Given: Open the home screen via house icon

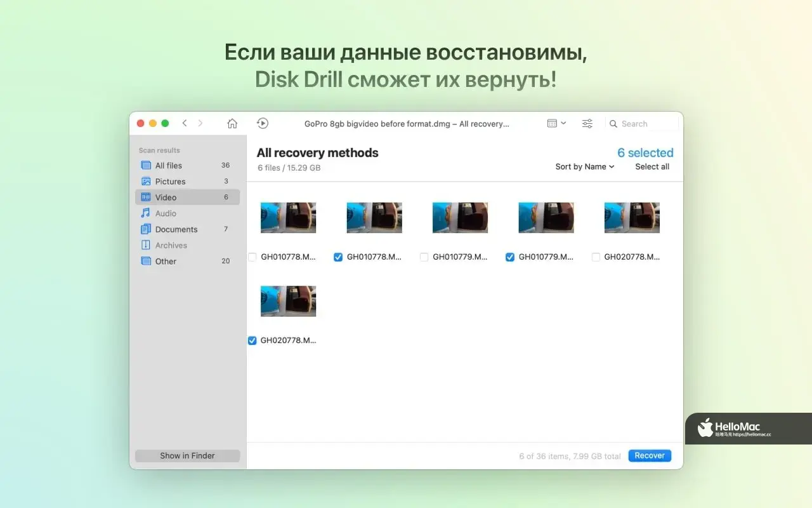Looking at the screenshot, I should pos(232,123).
